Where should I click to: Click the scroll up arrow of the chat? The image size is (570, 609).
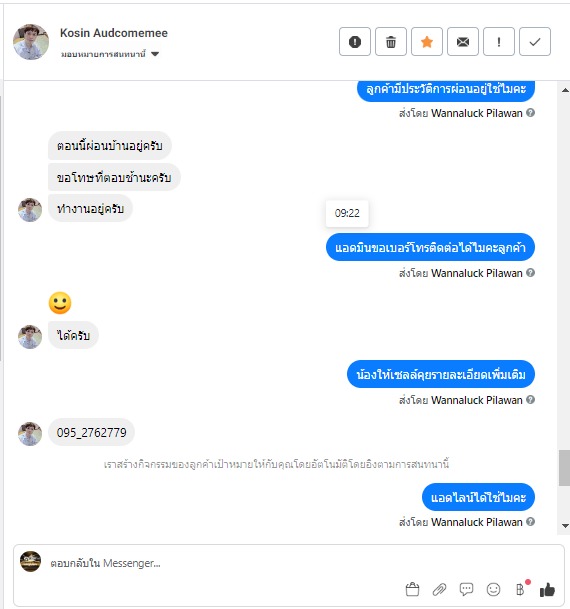[x=565, y=90]
